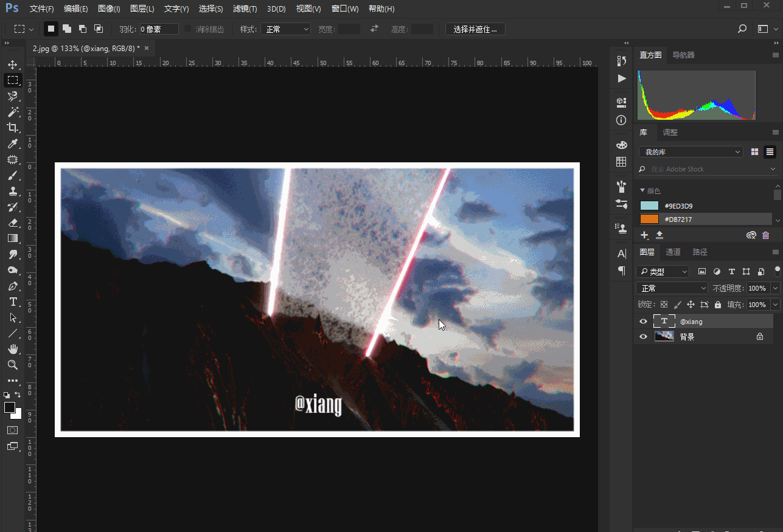Screen dimensions: 783x532
Task: Hide the 背景 layer
Action: pyautogui.click(x=643, y=336)
